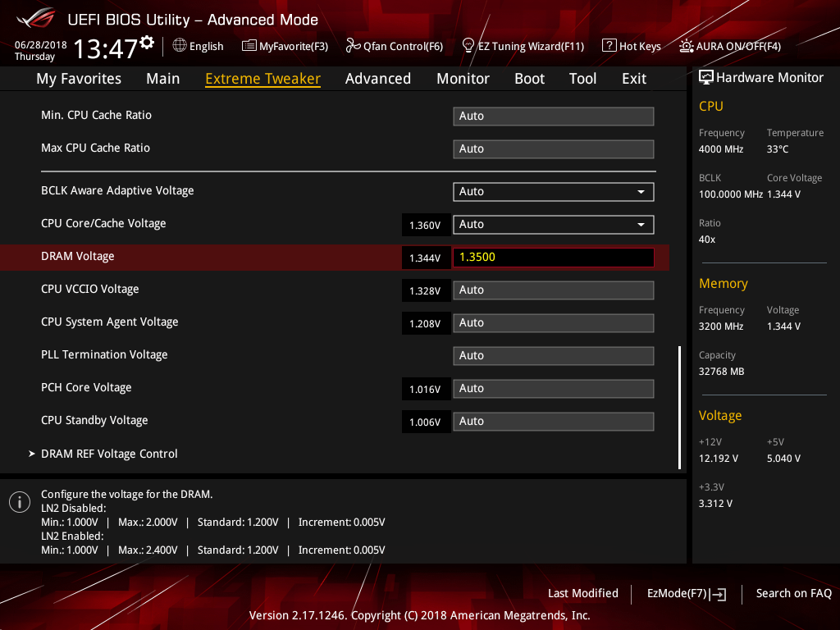This screenshot has width=840, height=630.
Task: Open CPU Core/Cache Voltage dropdown
Action: tap(554, 225)
